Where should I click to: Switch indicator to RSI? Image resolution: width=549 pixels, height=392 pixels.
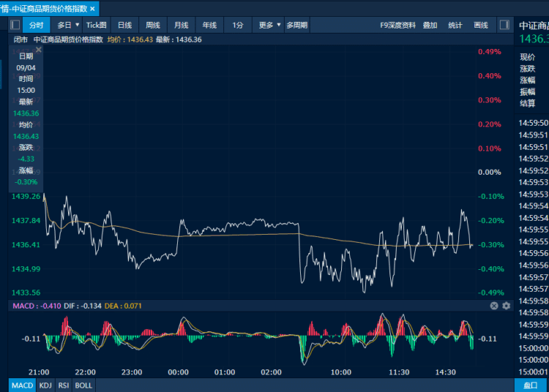[x=64, y=385]
